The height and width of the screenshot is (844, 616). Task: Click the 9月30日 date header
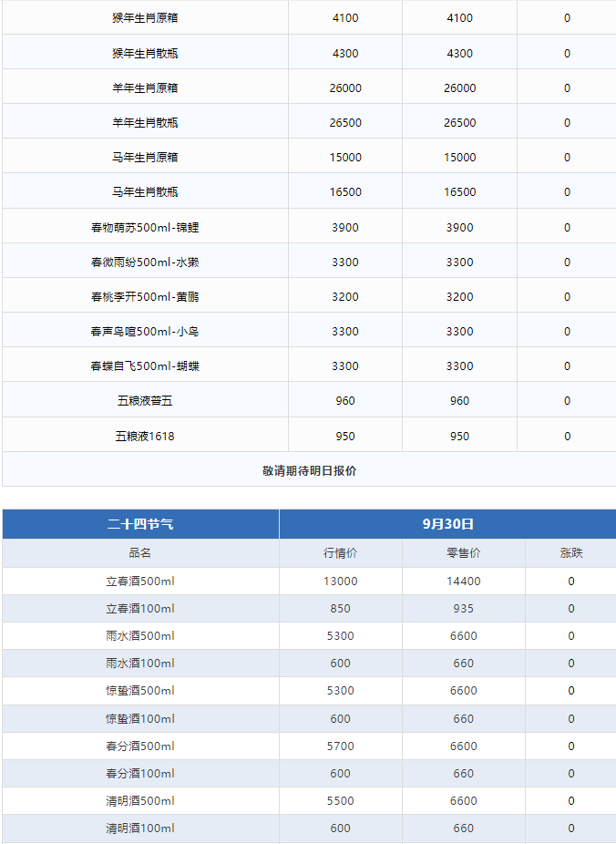coord(447,524)
